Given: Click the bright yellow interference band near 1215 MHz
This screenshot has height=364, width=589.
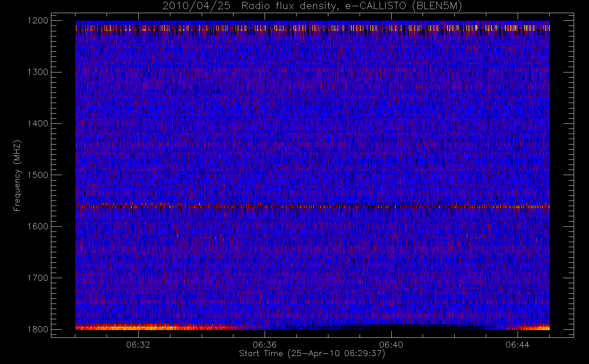Looking at the screenshot, I should click(x=312, y=28).
